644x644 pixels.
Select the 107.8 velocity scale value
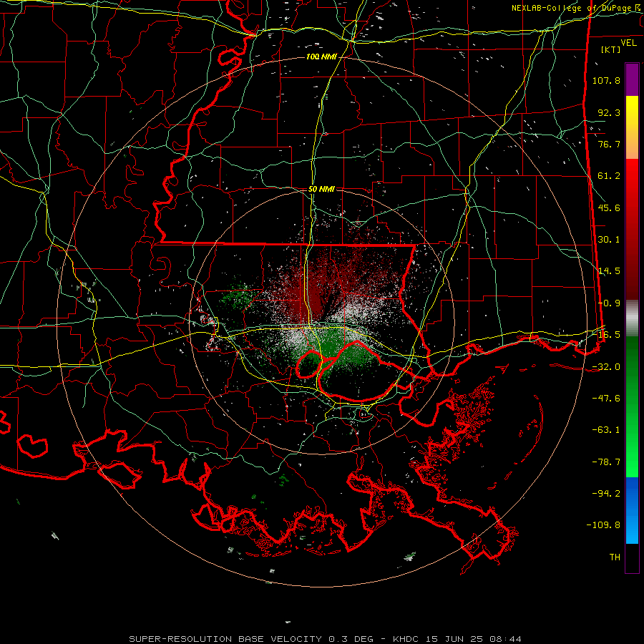606,80
